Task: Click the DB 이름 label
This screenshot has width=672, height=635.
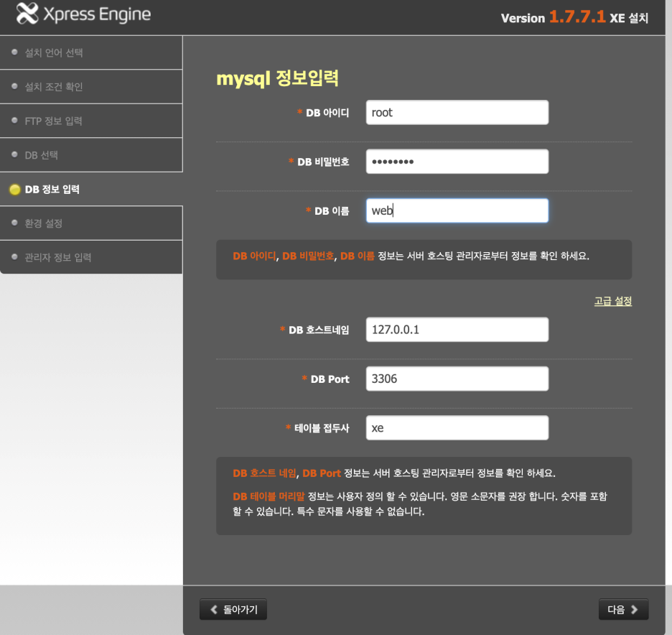Action: click(332, 211)
